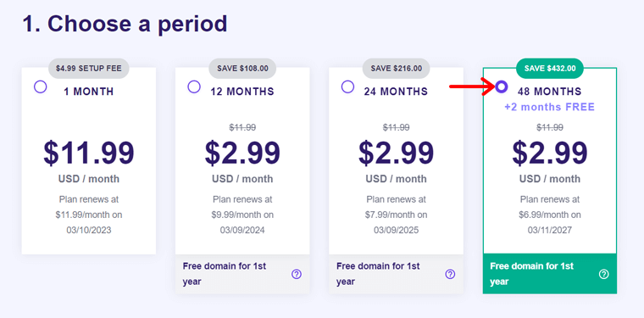Select the 12 Months radio button
Image resolution: width=644 pixels, height=318 pixels.
point(194,87)
